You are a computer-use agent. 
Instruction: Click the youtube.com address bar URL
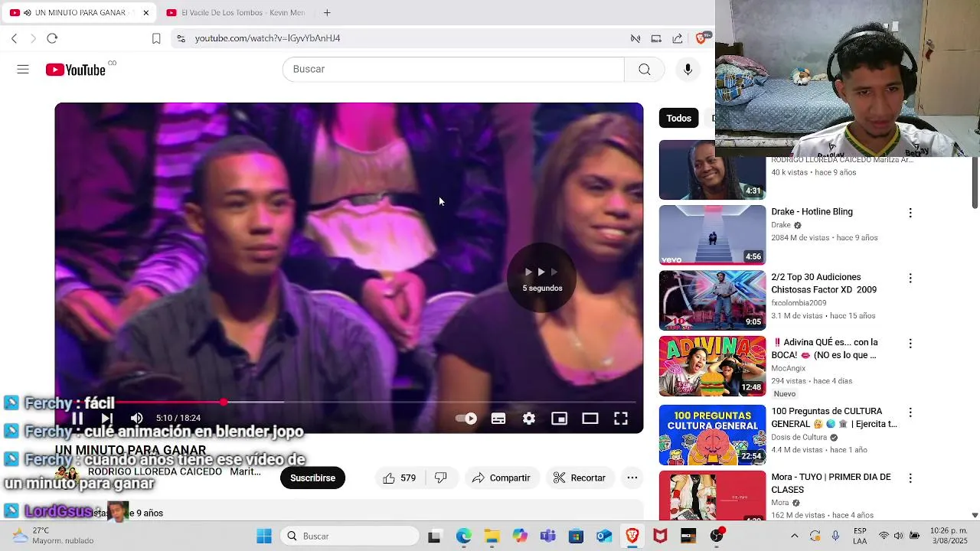click(x=267, y=38)
